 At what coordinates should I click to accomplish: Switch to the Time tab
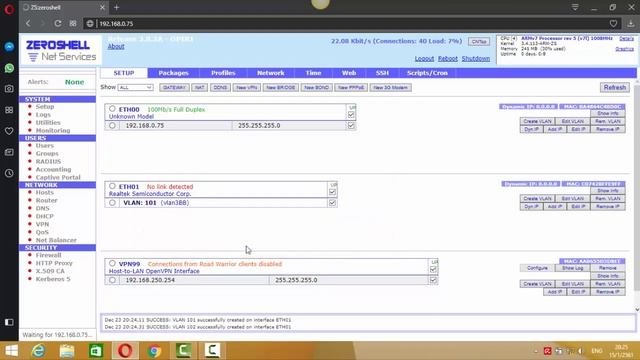[313, 73]
